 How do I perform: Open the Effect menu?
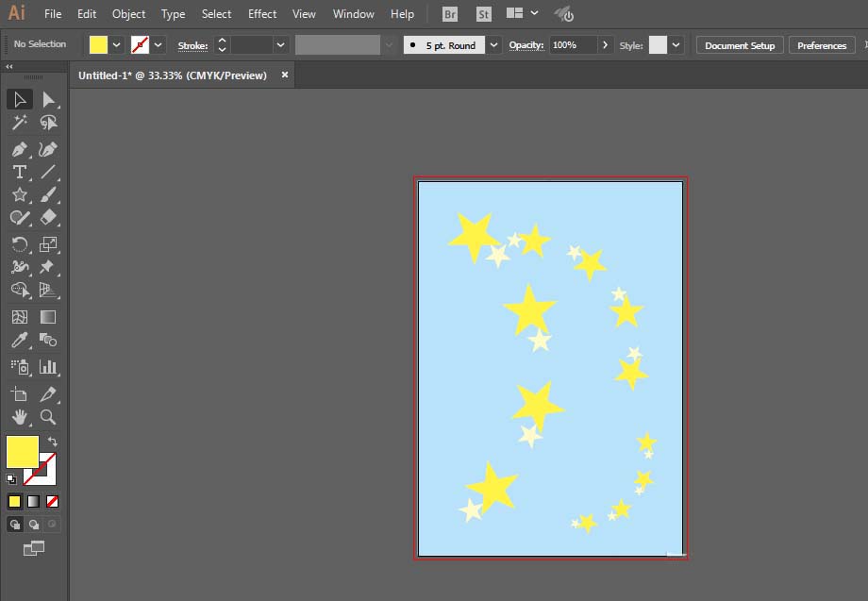(x=262, y=14)
